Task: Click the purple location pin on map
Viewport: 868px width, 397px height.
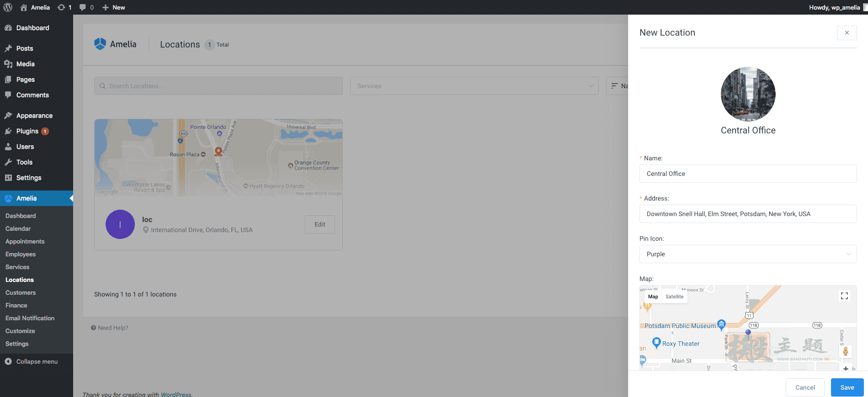Action: coord(748,332)
